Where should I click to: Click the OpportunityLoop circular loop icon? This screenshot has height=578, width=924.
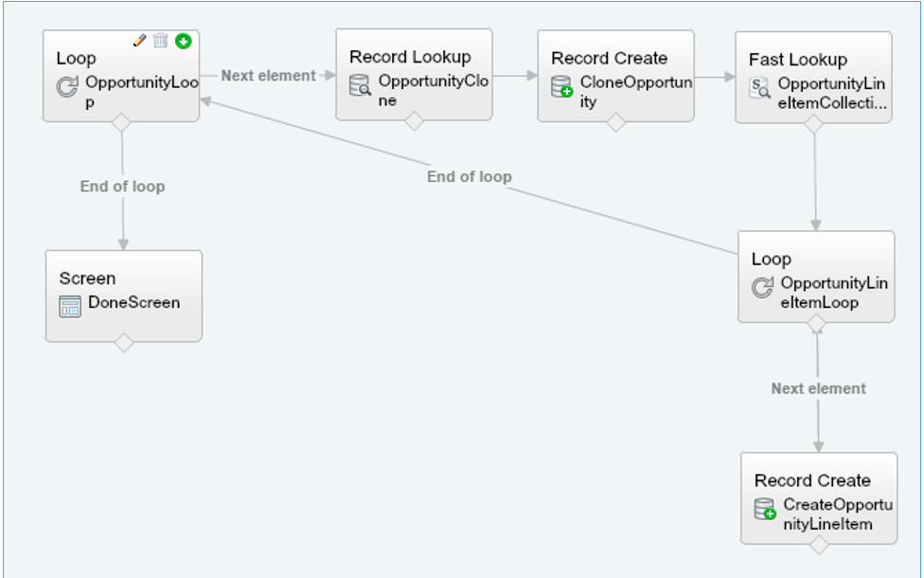click(68, 88)
